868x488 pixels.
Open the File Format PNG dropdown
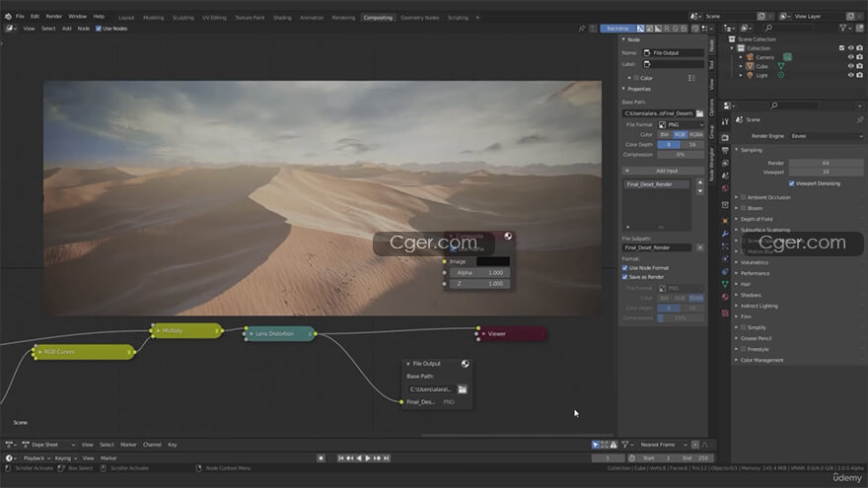(x=681, y=125)
